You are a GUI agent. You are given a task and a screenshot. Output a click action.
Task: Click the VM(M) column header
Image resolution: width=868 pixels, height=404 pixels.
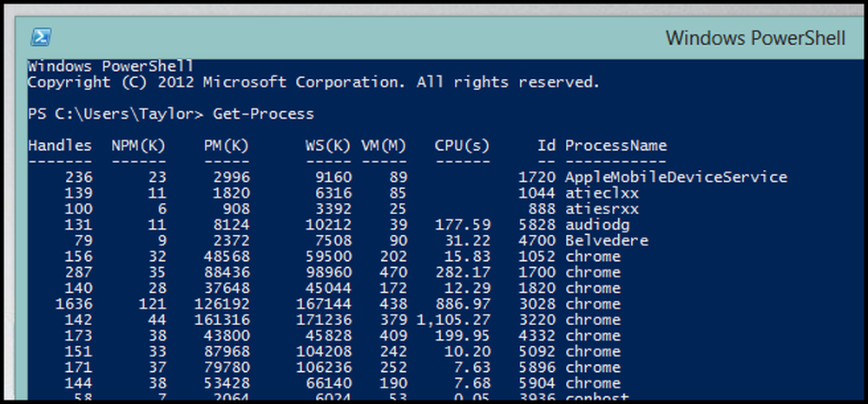click(384, 146)
